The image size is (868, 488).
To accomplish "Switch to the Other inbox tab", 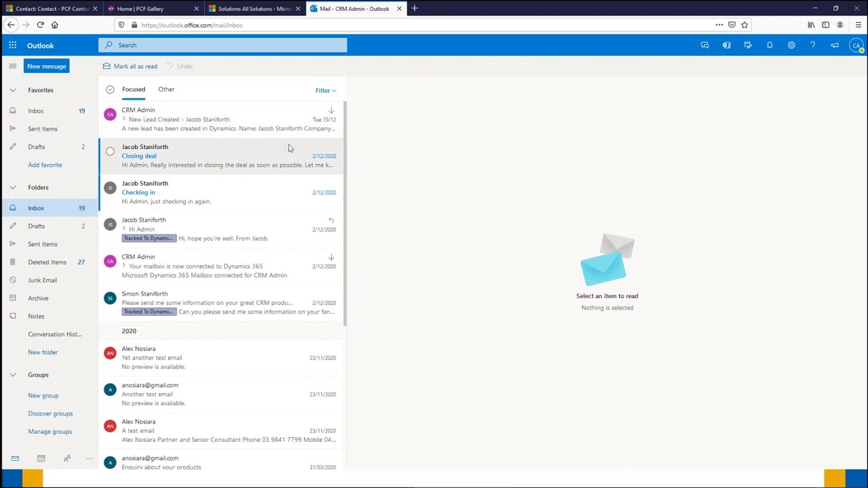I will tap(166, 89).
